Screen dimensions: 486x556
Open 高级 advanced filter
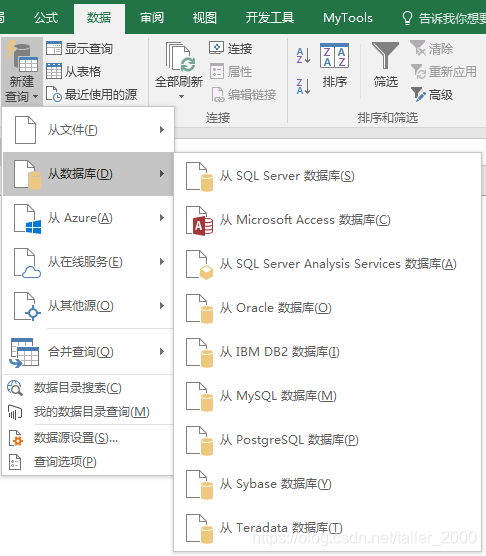(x=432, y=95)
